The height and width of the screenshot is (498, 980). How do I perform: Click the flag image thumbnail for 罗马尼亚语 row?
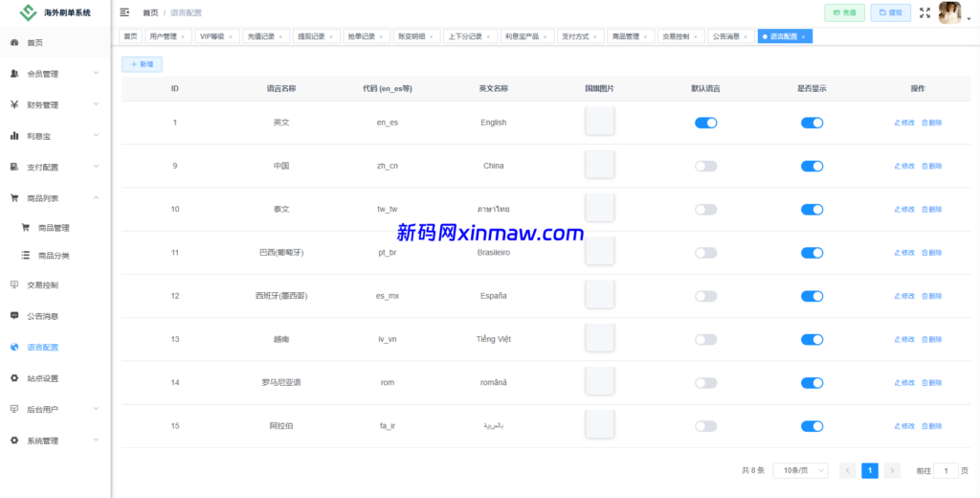click(600, 381)
